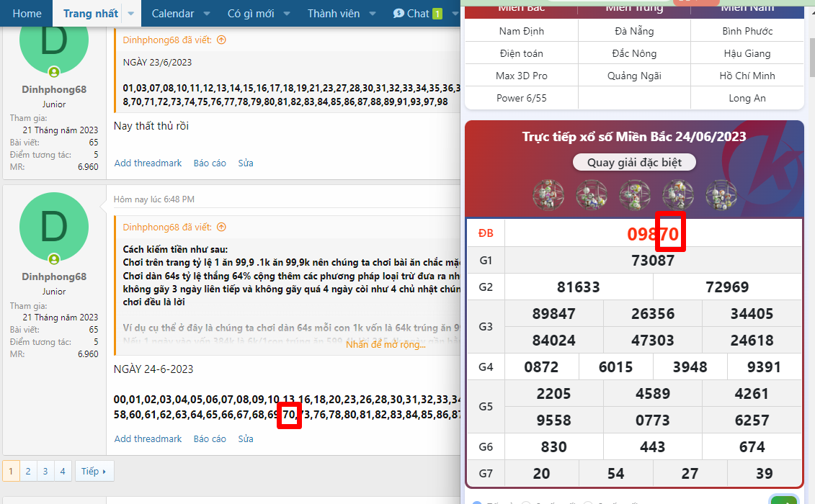815x504 pixels.
Task: Select page 1 in pagination
Action: [x=11, y=472]
